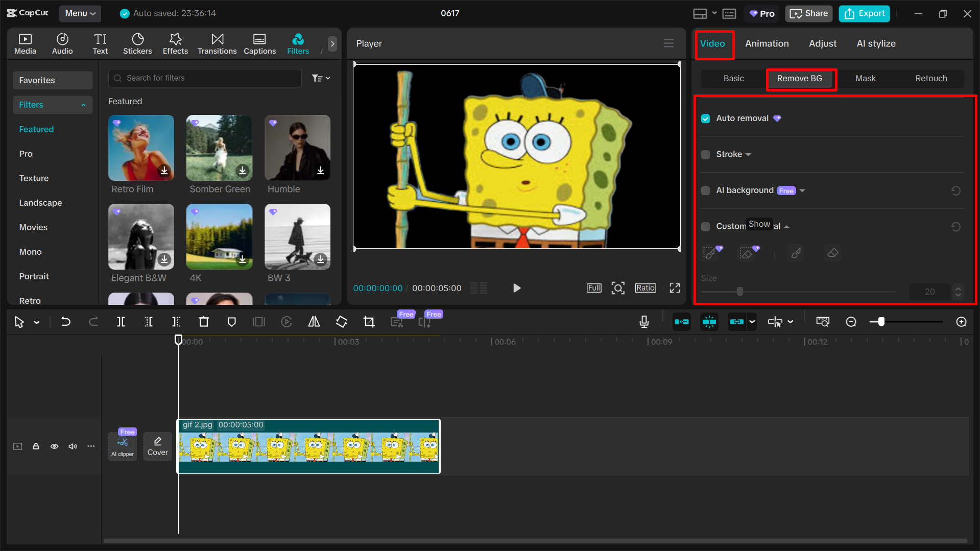This screenshot has height=551, width=980.
Task: Switch to the Transitions panel
Action: point(217,43)
